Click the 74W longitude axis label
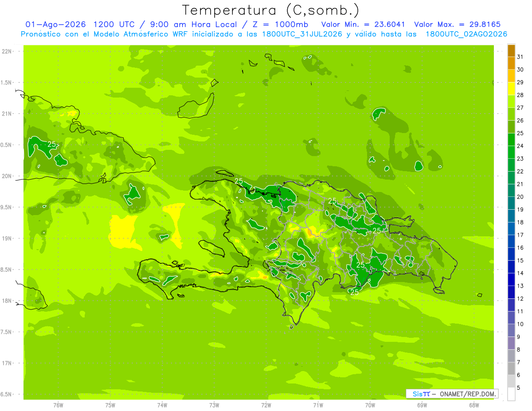This screenshot has width=532, height=411. point(162,405)
